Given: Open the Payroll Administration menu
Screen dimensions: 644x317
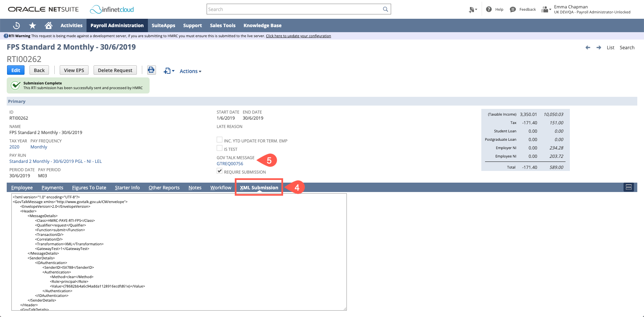Looking at the screenshot, I should (117, 25).
